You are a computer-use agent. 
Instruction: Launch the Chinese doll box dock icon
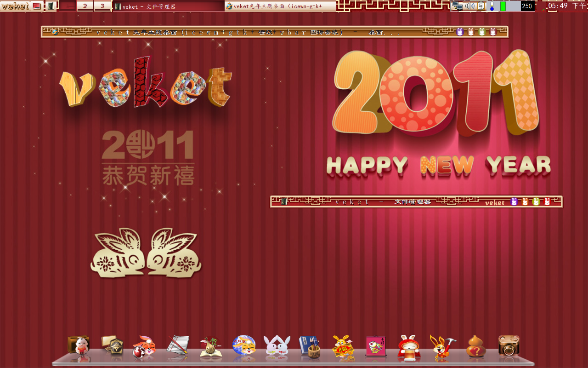pos(79,346)
